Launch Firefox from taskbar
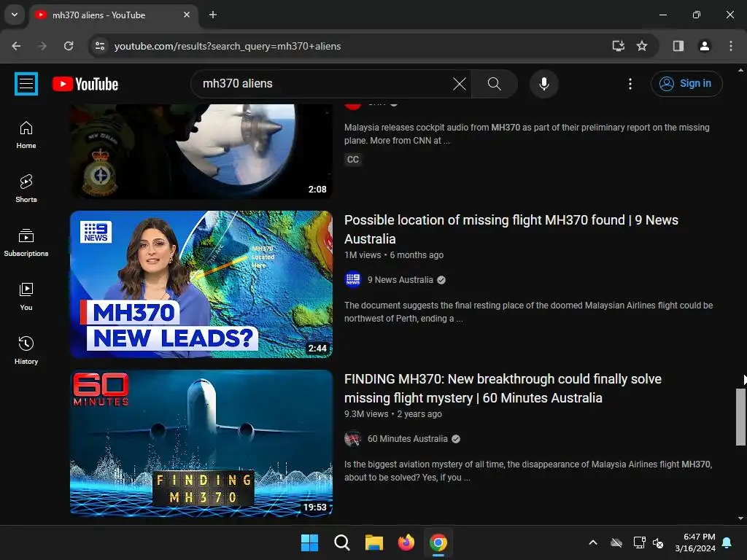This screenshot has height=560, width=747. tap(406, 542)
